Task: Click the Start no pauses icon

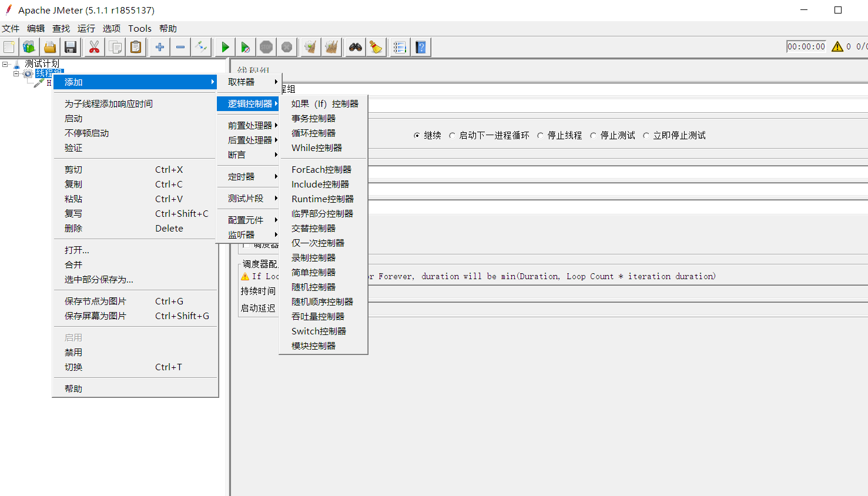Action: [246, 47]
